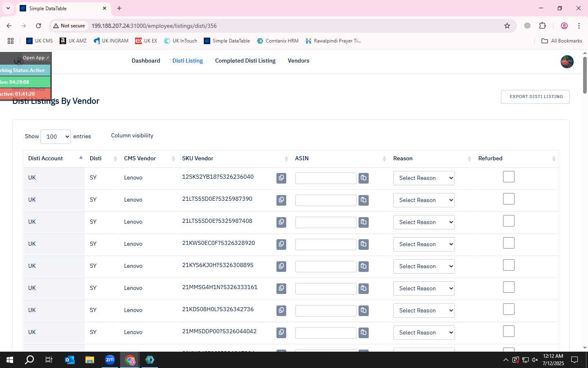Viewport: 588px width, 368px height.
Task: Click the ASIN paste icon in the 21LTS5SD0E?5325987408 row
Action: pos(363,222)
